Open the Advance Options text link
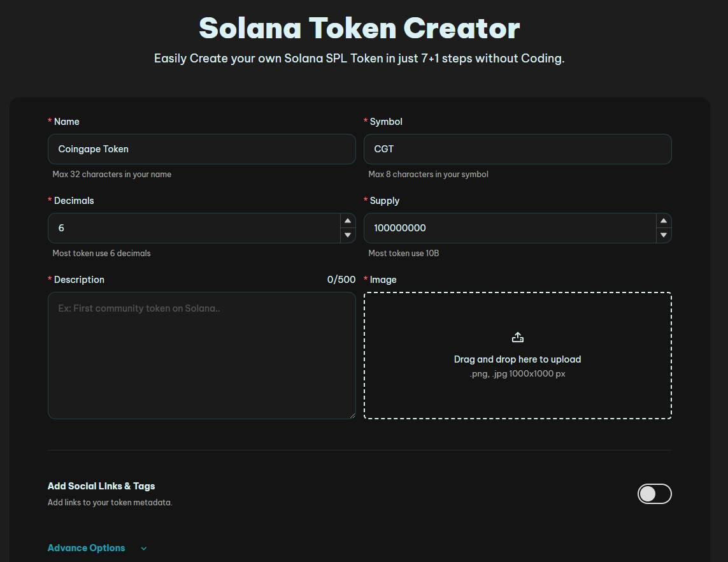 [87, 548]
